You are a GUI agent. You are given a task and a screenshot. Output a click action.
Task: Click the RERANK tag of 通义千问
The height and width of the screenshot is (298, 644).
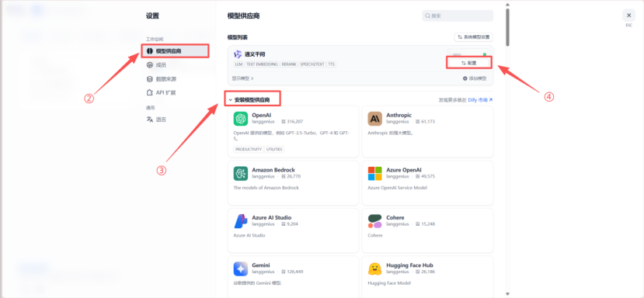289,64
